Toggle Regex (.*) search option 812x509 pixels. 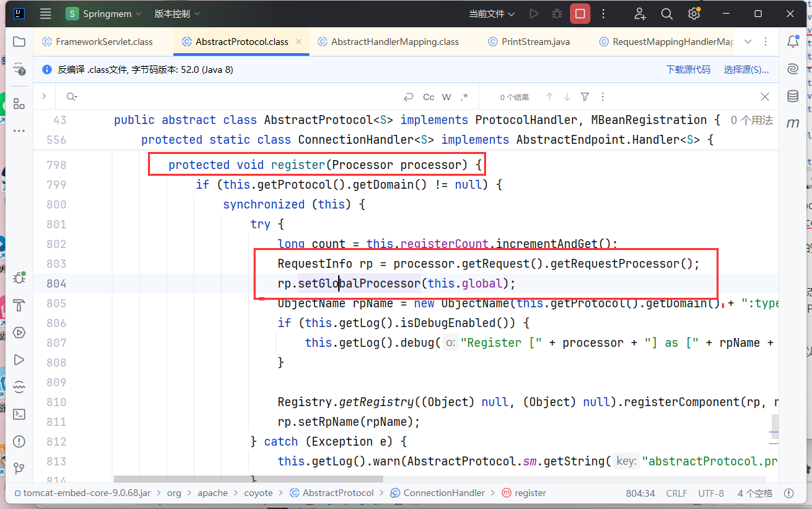[464, 97]
